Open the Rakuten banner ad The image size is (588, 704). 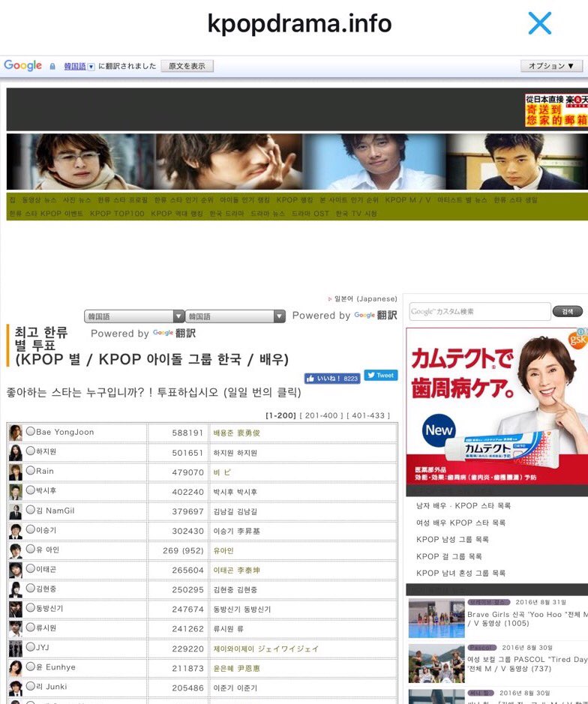556,110
